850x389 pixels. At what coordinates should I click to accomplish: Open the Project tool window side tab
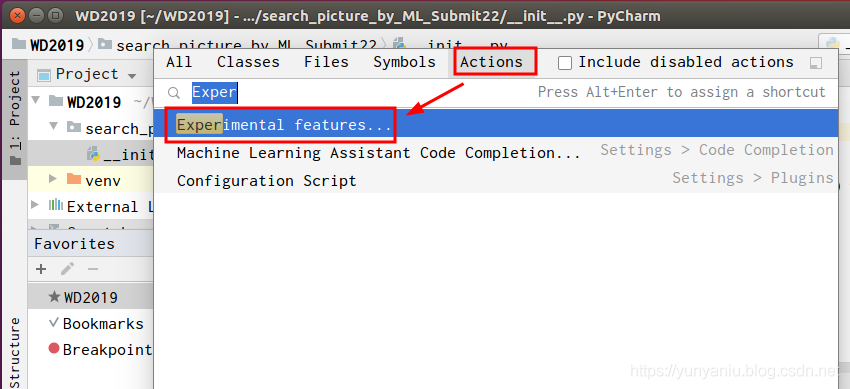point(15,119)
